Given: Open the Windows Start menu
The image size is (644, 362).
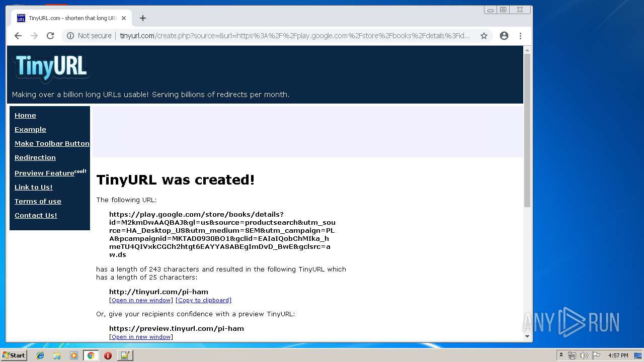Looking at the screenshot, I should click(x=14, y=355).
